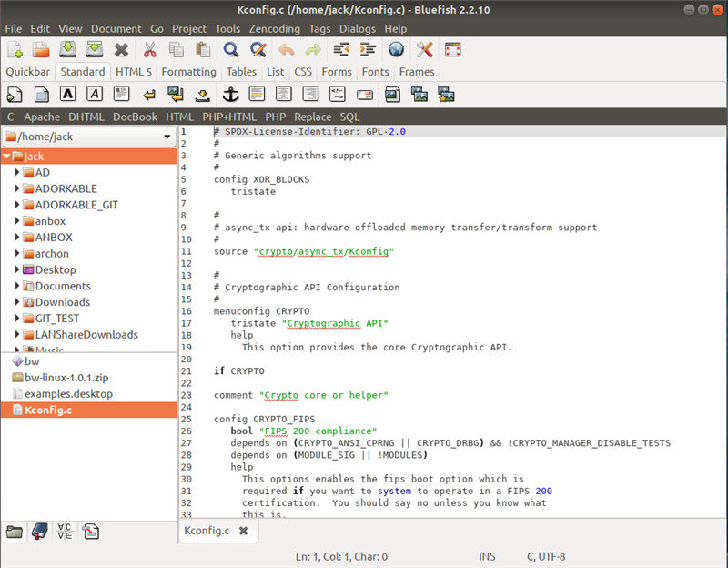Preview in browser globe icon
728x568 pixels.
tap(396, 49)
